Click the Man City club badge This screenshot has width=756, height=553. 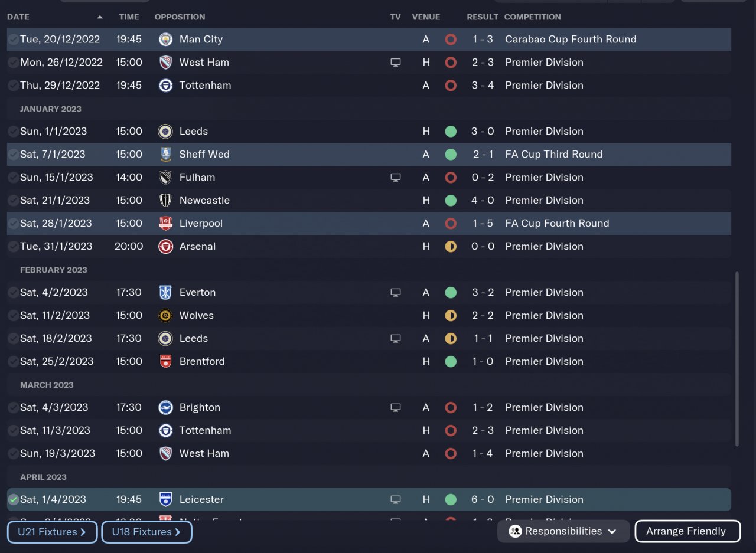pyautogui.click(x=166, y=40)
